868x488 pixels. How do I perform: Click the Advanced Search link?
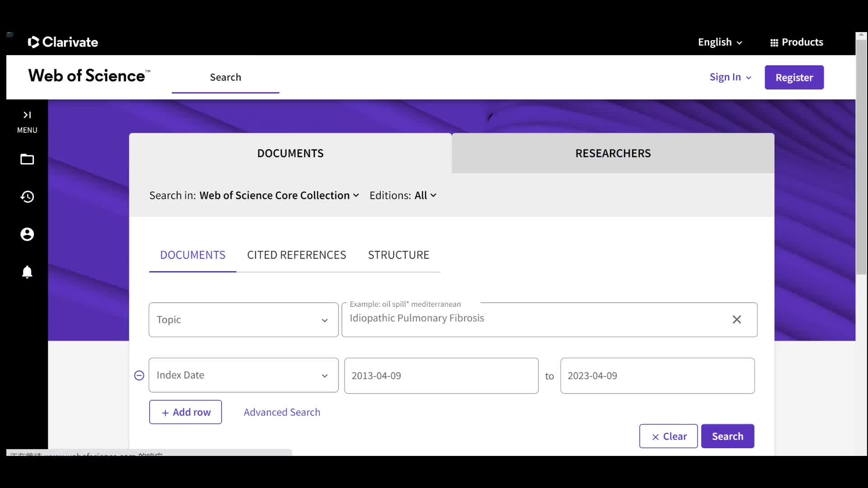click(282, 412)
